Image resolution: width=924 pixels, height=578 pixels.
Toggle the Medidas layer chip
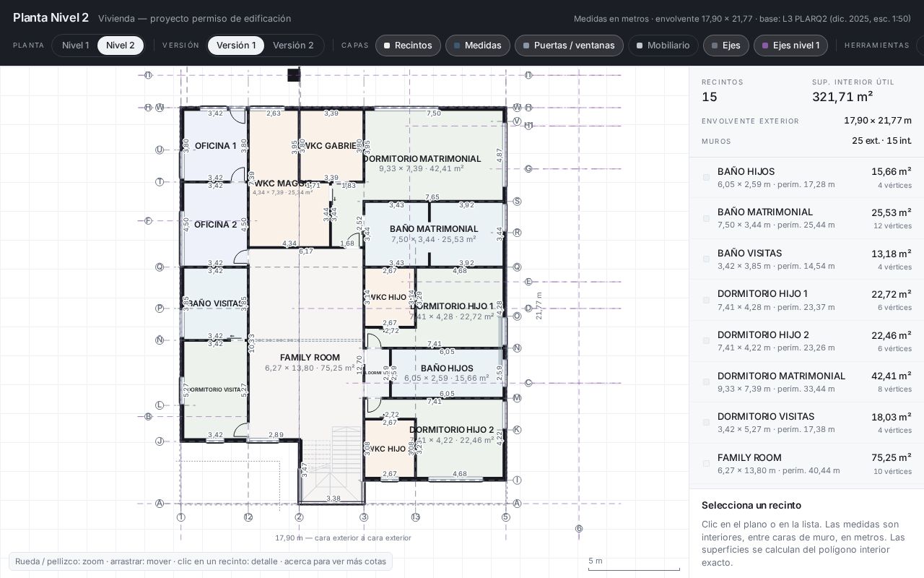(478, 46)
